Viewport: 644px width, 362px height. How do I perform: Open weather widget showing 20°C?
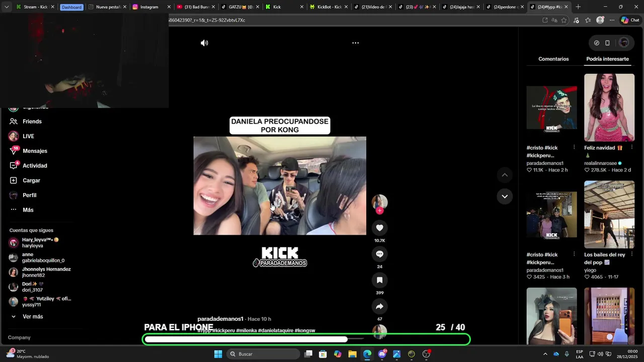point(28,354)
